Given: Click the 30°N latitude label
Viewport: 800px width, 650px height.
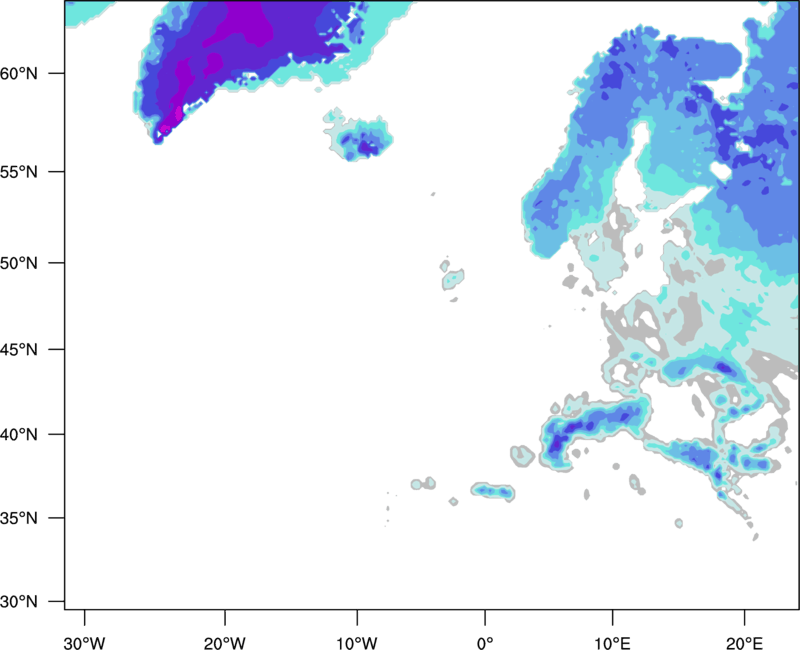Looking at the screenshot, I should click(x=18, y=602).
